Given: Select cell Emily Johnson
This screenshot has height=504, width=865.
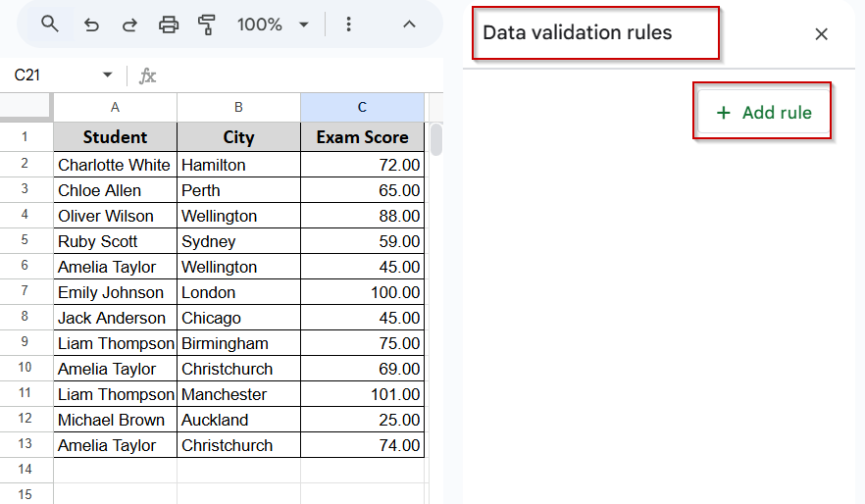Looking at the screenshot, I should coord(115,292).
